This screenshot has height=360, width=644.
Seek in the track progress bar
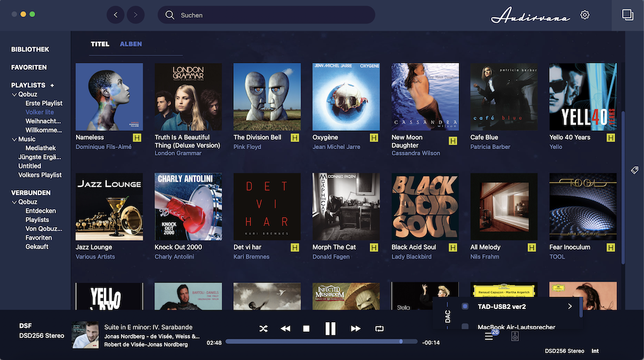(x=321, y=342)
